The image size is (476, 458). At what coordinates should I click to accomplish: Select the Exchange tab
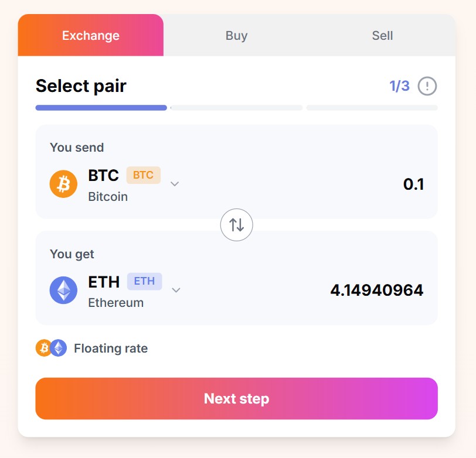91,35
